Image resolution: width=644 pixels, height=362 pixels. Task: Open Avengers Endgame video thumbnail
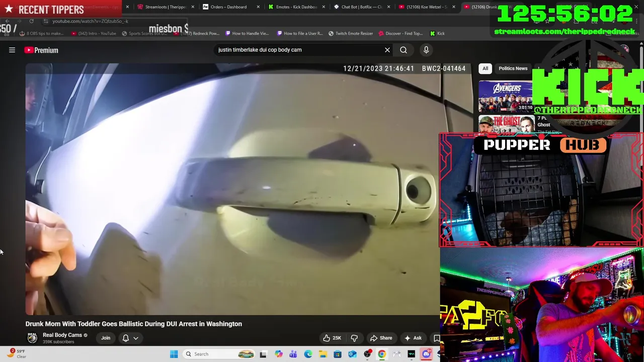click(505, 97)
